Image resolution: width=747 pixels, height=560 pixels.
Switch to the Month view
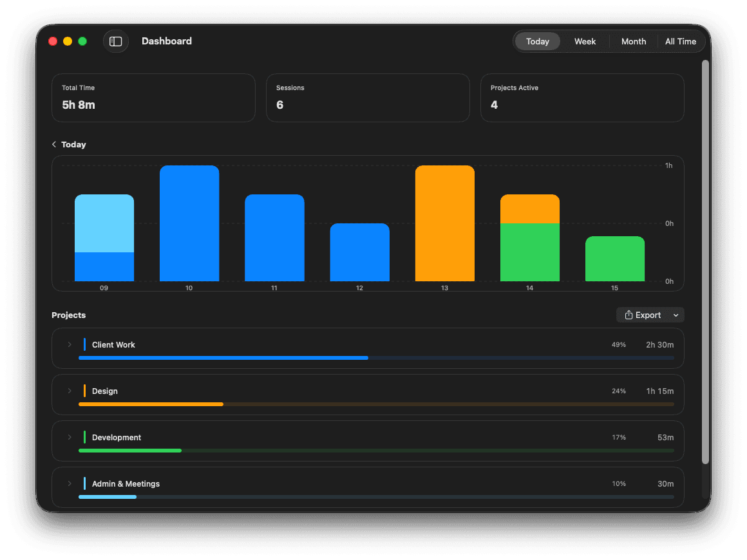(633, 41)
